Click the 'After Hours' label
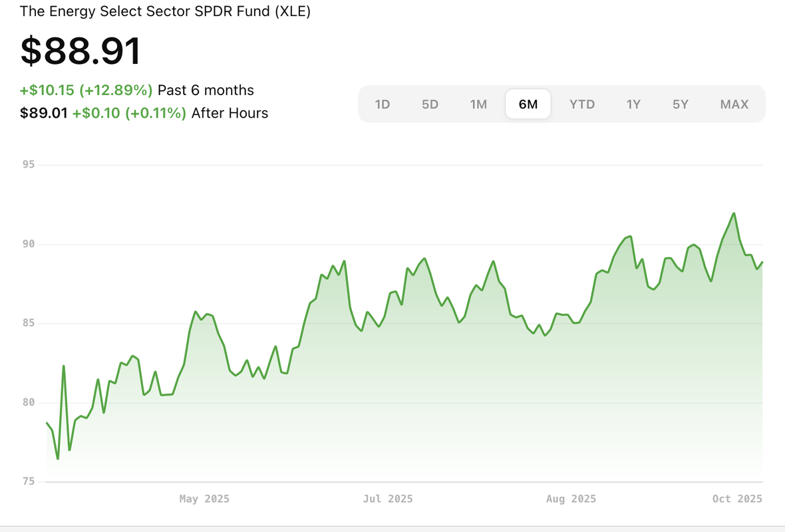Viewport: 785px width, 532px height. pos(230,113)
